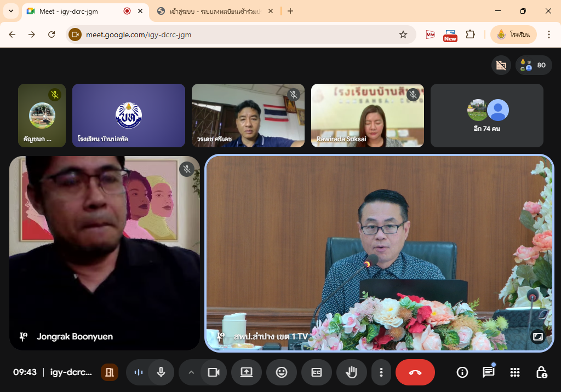Open the Chrome tab search dropdown

(x=11, y=11)
